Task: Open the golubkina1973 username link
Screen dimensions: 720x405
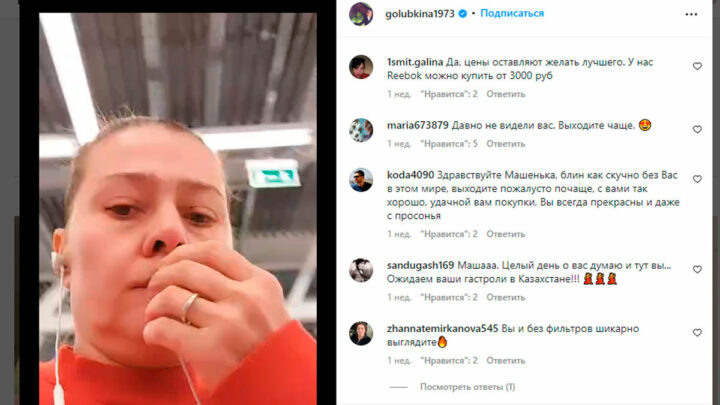Action: coord(420,14)
